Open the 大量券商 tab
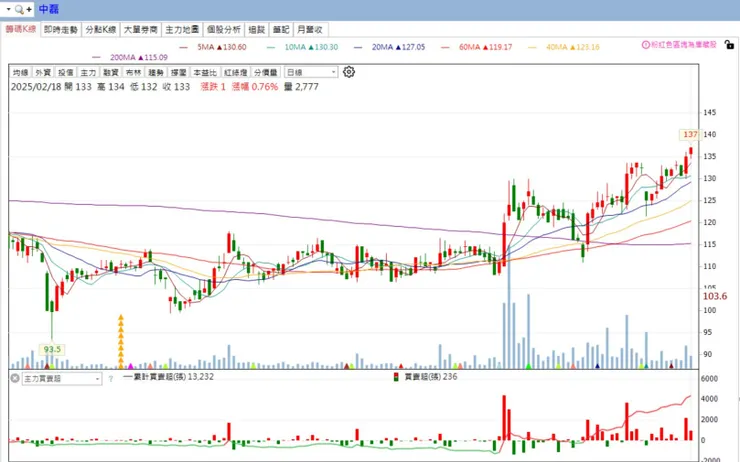 coord(140,30)
